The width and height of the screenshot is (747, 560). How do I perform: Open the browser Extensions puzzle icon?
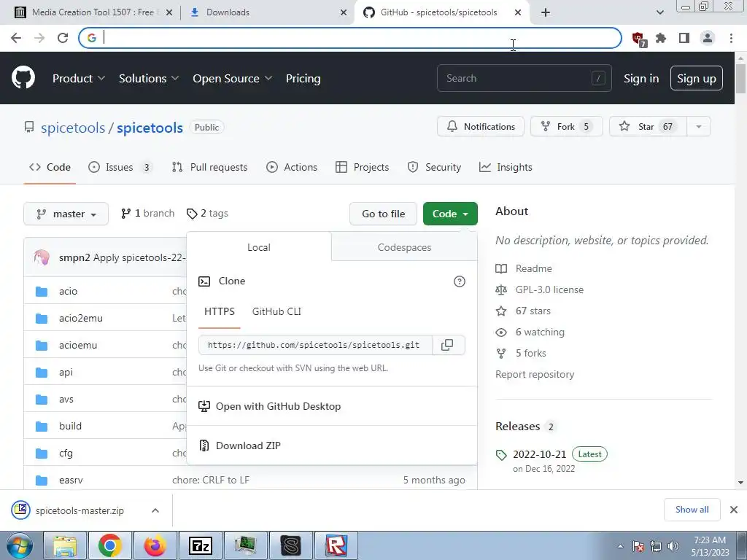pos(661,38)
